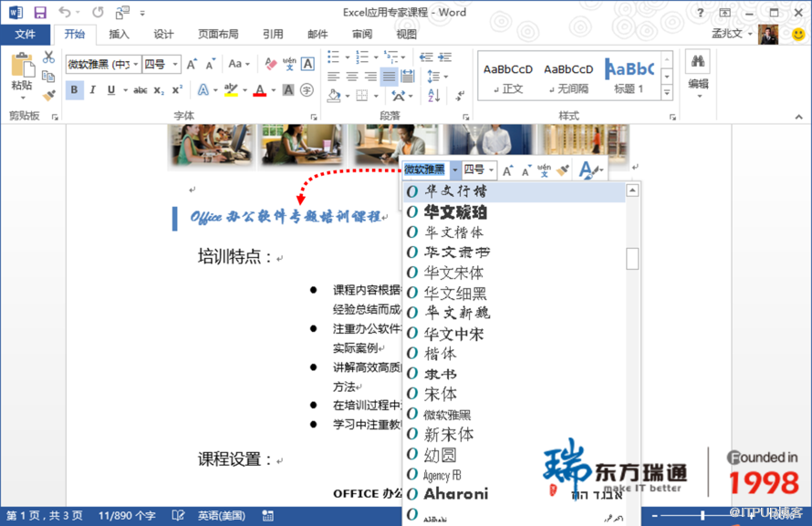
Task: Click the Redo icon in quick access toolbar
Action: pyautogui.click(x=98, y=12)
